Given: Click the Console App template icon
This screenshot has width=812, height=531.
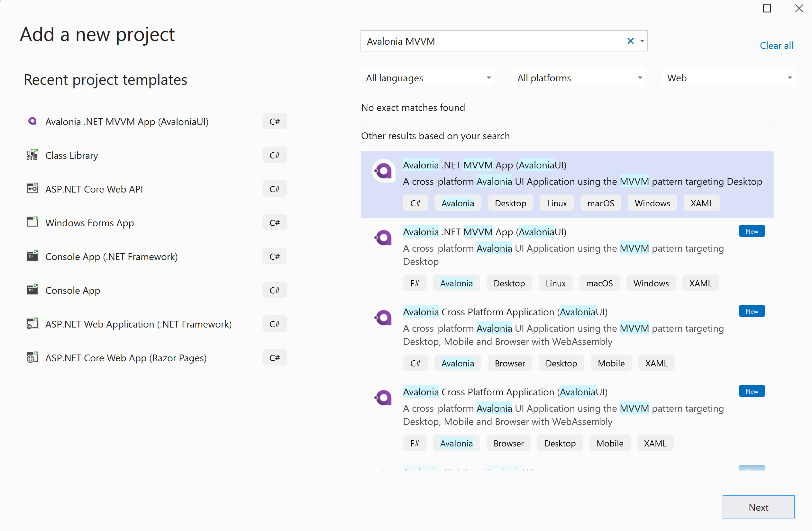Looking at the screenshot, I should click(x=32, y=290).
